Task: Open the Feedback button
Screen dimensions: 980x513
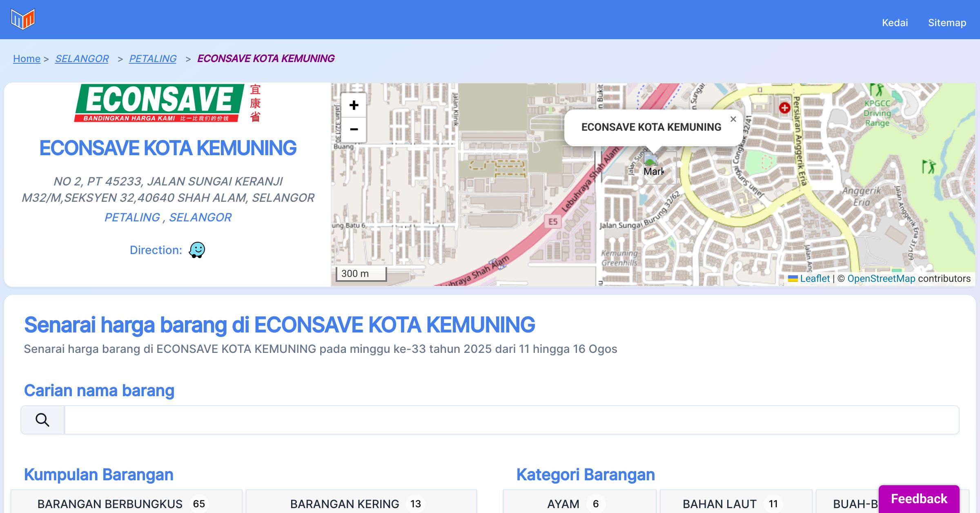Action: coord(919,498)
